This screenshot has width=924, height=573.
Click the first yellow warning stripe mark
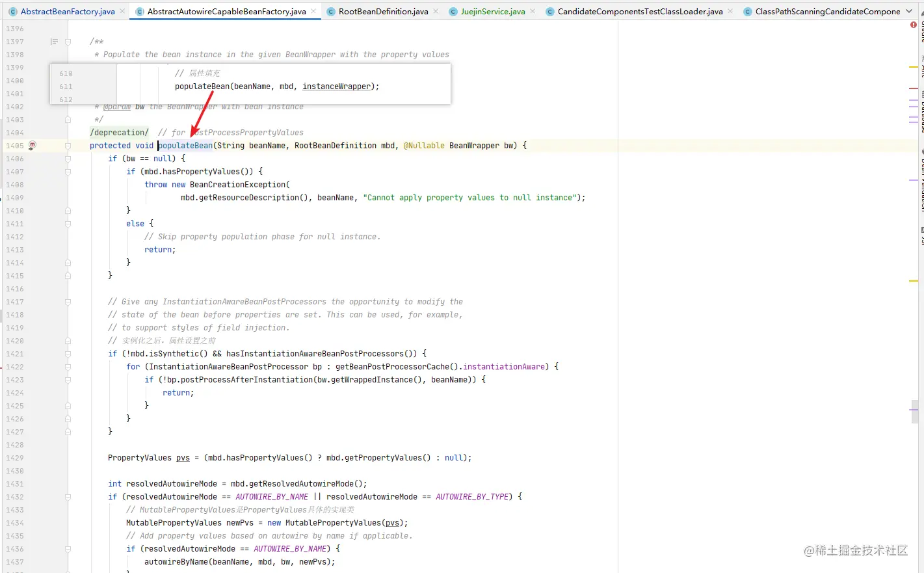pos(913,67)
